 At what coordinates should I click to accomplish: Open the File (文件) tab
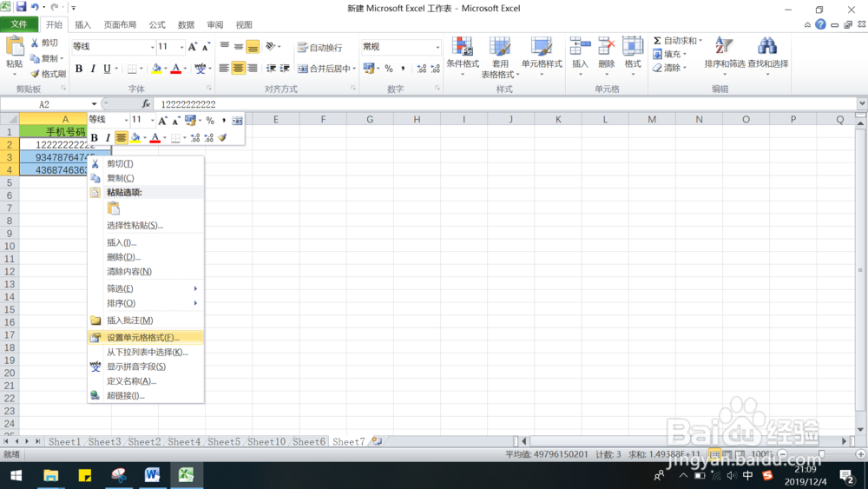pos(19,24)
